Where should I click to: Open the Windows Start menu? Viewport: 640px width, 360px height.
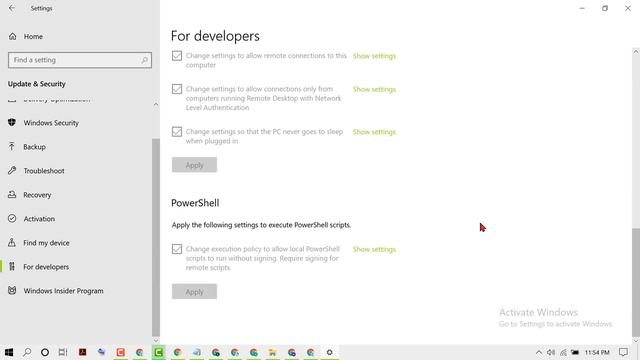(9, 352)
